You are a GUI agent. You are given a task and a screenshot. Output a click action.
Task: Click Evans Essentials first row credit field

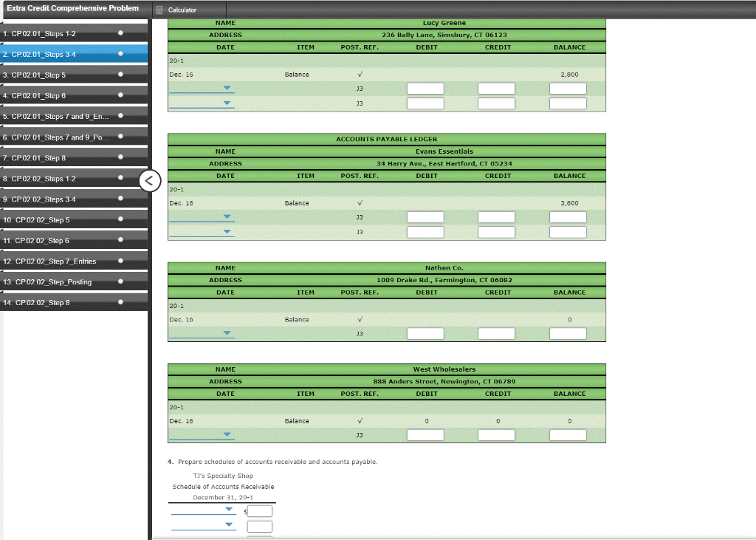coord(497,217)
